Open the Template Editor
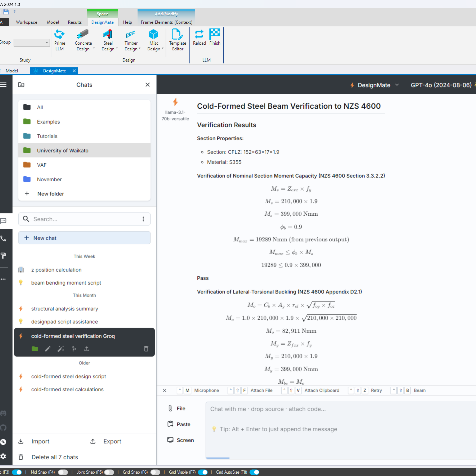 (x=177, y=35)
